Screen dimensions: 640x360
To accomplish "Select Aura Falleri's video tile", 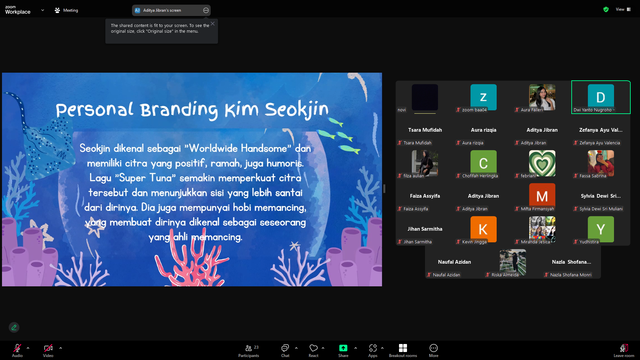I will pyautogui.click(x=542, y=97).
